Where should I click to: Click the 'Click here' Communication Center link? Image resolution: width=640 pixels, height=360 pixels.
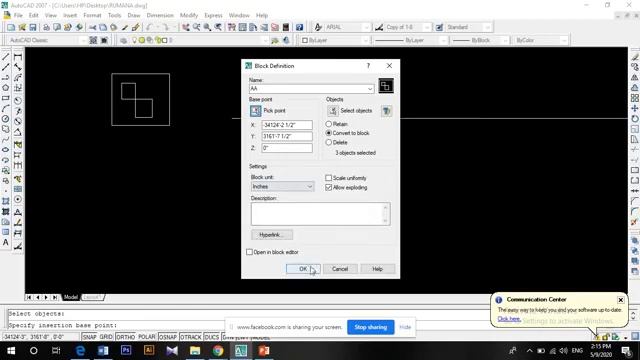(x=509, y=319)
